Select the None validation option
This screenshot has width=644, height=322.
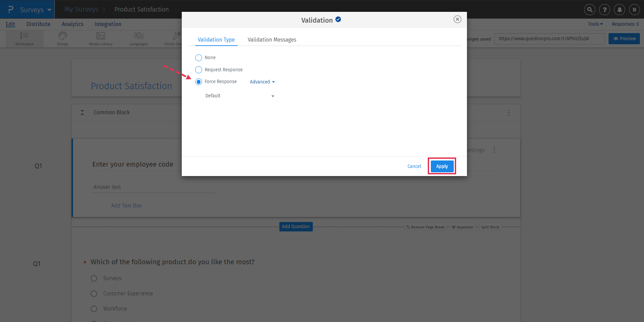(198, 57)
